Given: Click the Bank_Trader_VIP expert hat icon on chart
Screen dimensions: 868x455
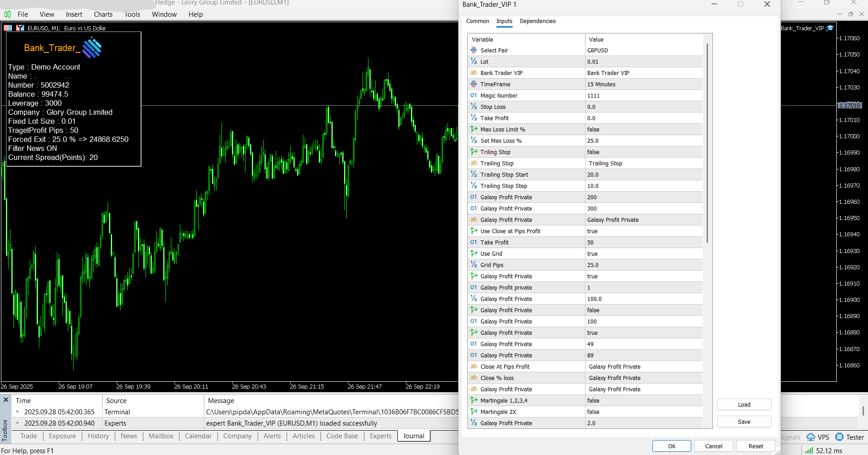Looking at the screenshot, I should pos(830,28).
